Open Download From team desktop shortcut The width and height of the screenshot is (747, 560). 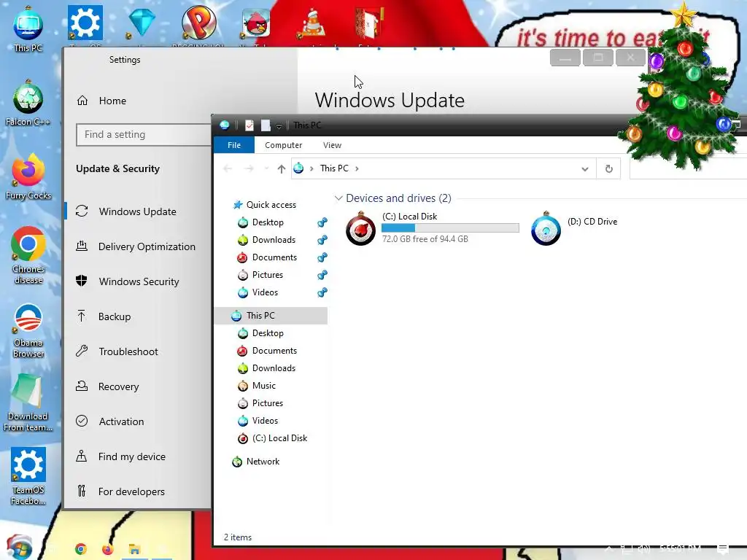tap(28, 402)
